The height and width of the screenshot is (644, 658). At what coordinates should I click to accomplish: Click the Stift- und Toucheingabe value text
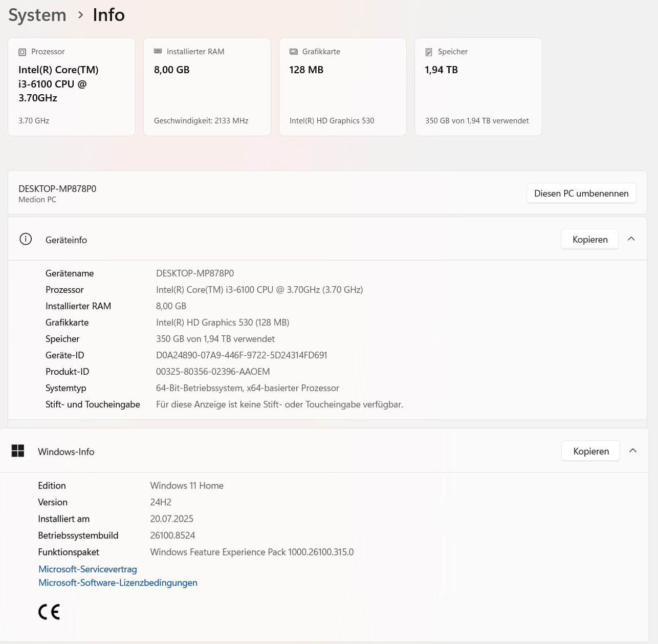coord(279,404)
